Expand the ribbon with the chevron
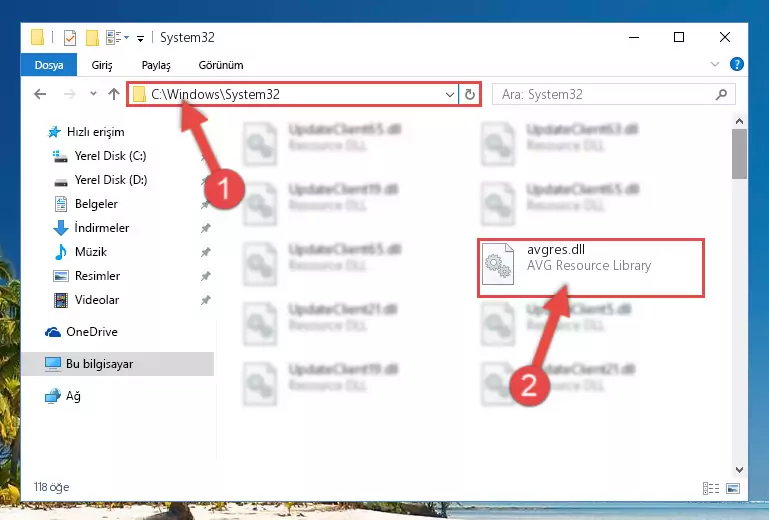 [715, 64]
